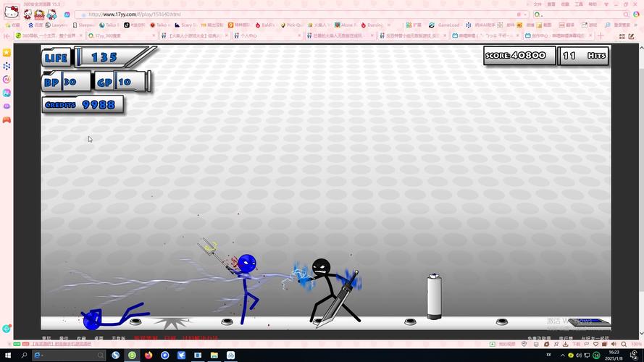644x362 pixels.
Task: Click the volume icon in system tray
Action: coord(579,355)
